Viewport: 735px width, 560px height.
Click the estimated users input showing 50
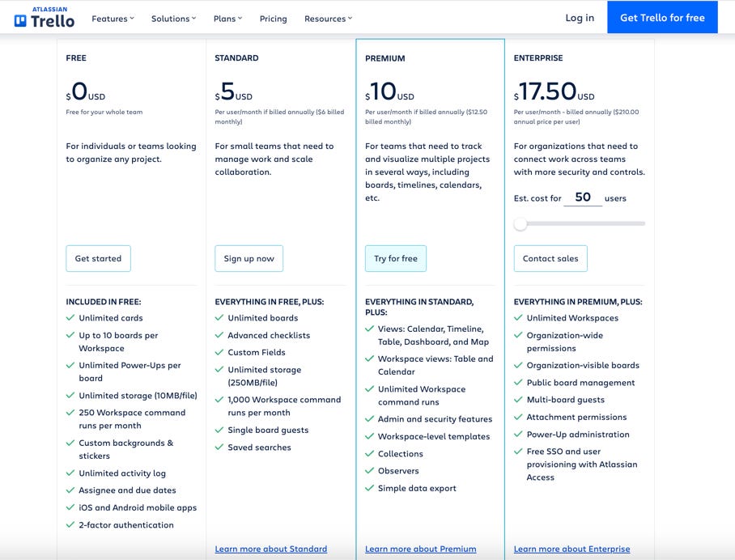click(x=583, y=197)
